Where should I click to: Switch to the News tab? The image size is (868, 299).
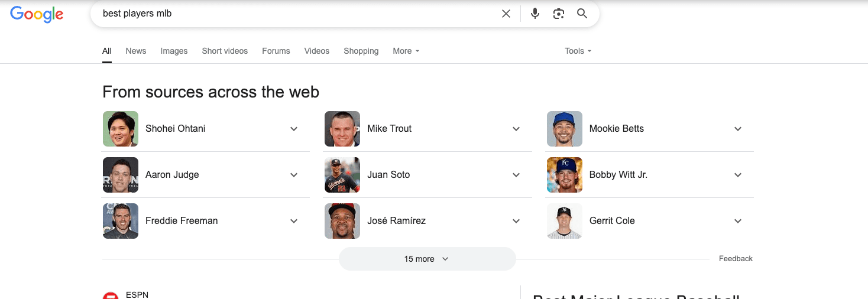[x=135, y=51]
